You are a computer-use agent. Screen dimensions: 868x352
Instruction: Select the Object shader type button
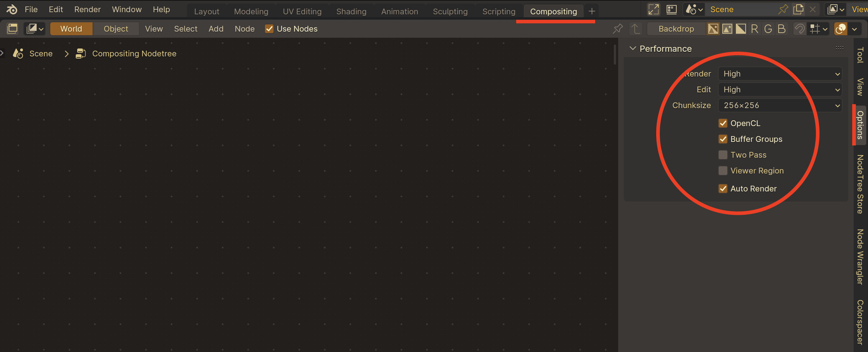[116, 29]
